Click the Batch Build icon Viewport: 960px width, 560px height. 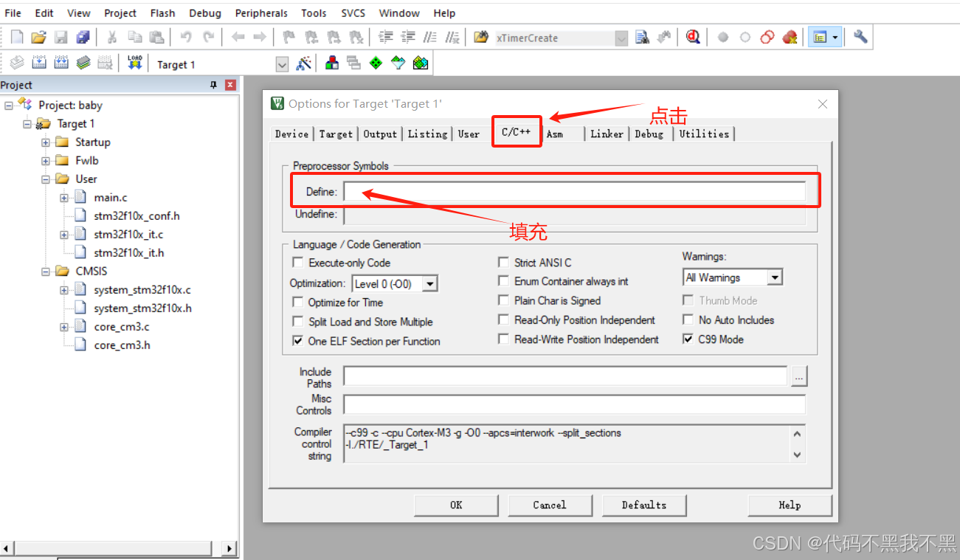(x=83, y=63)
